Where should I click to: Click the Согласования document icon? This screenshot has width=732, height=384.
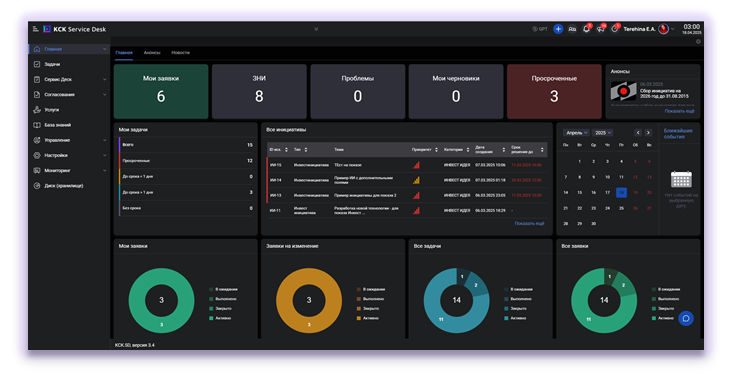click(x=37, y=95)
